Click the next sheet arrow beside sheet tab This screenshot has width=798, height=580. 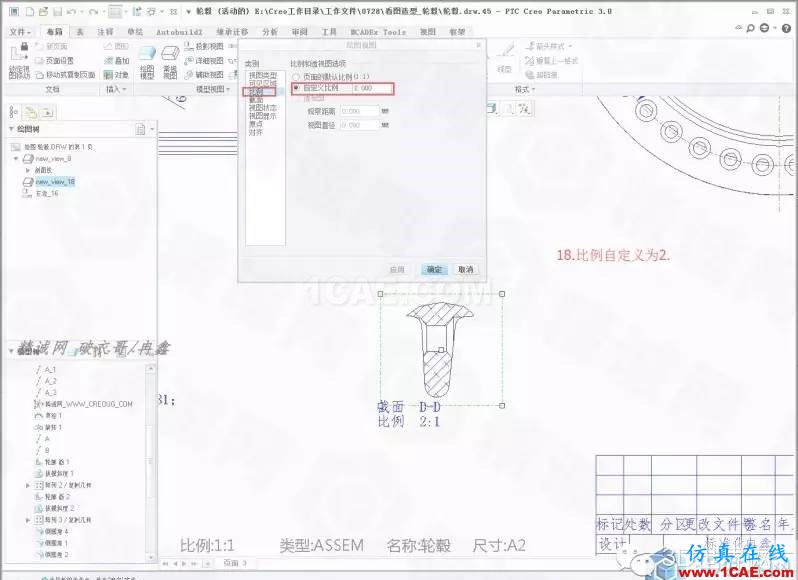[184, 564]
